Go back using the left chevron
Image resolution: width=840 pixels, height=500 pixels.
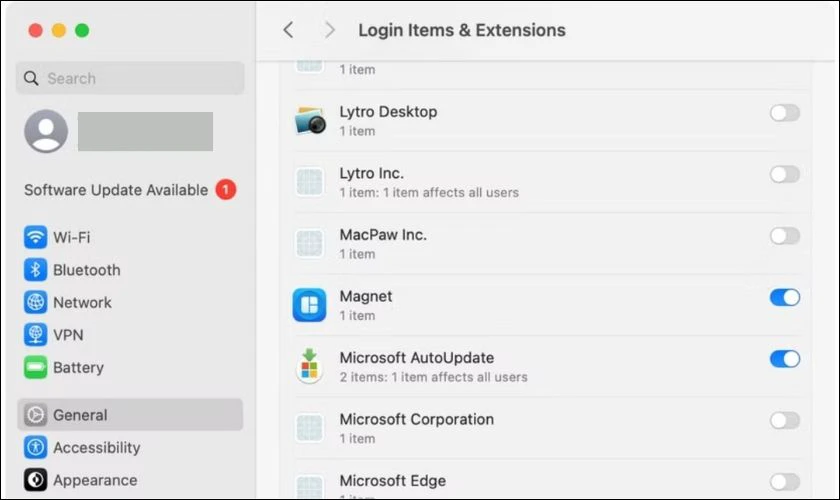(x=288, y=30)
